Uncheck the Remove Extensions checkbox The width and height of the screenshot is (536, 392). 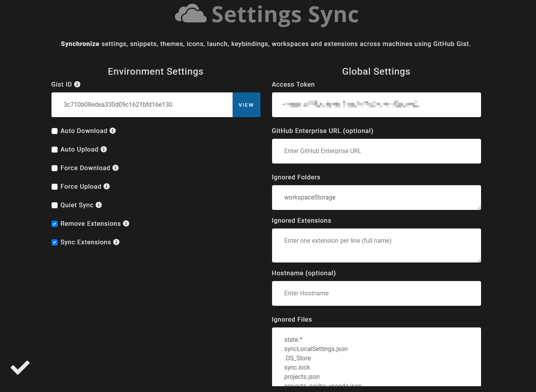click(55, 224)
